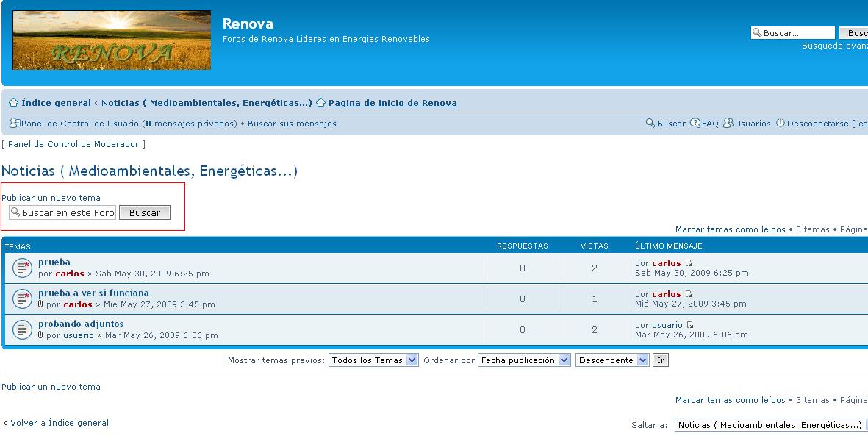
Task: Click the 'Búsqueda avanzada' link
Action: pyautogui.click(x=835, y=46)
